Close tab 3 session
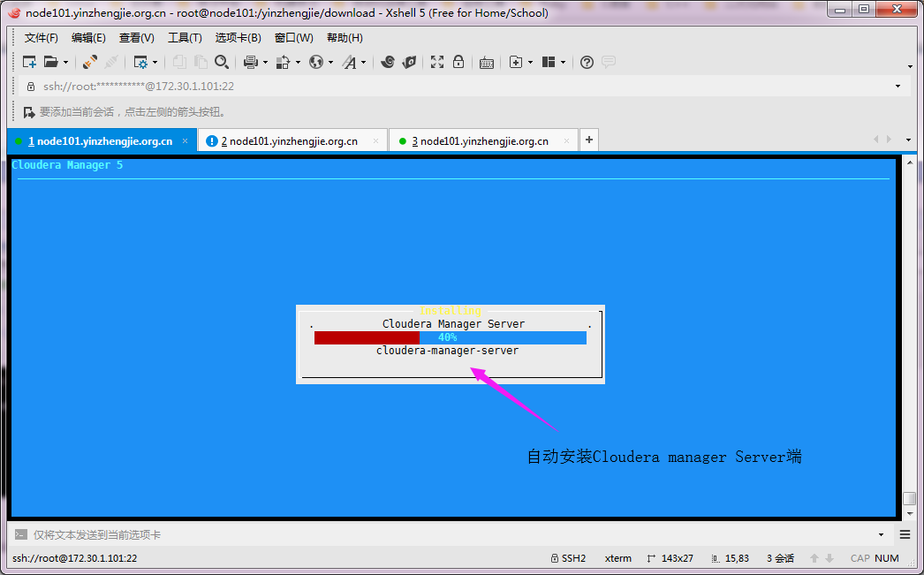The height and width of the screenshot is (575, 924). (566, 140)
